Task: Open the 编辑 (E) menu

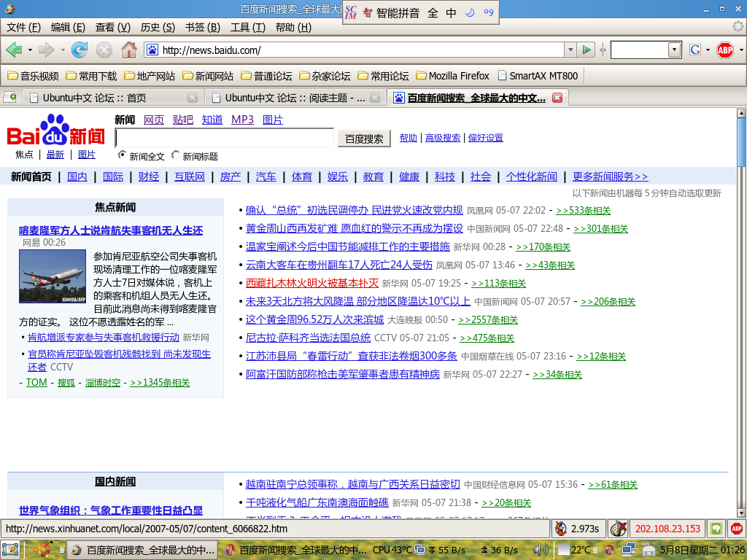Action: 68,27
